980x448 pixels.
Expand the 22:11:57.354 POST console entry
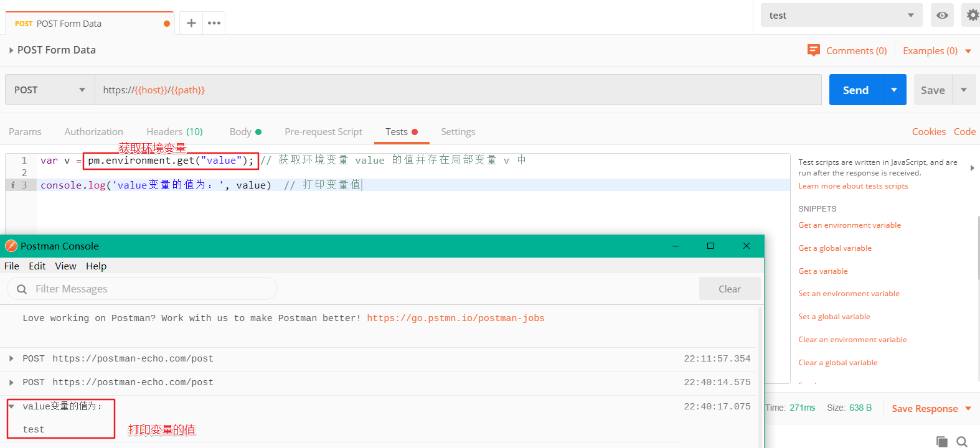(x=11, y=358)
